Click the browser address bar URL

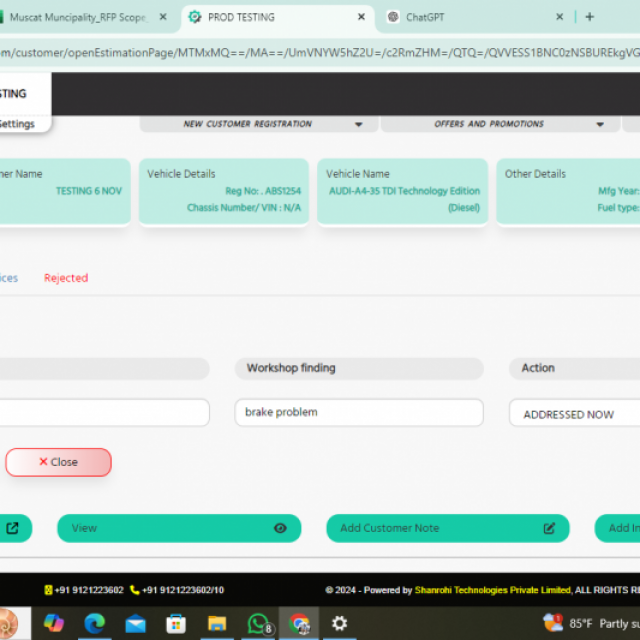[320, 53]
